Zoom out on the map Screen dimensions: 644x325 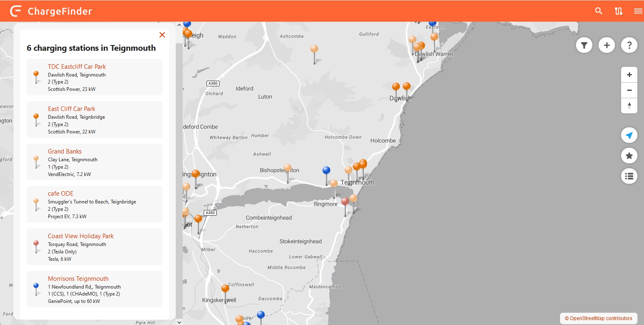(x=629, y=90)
